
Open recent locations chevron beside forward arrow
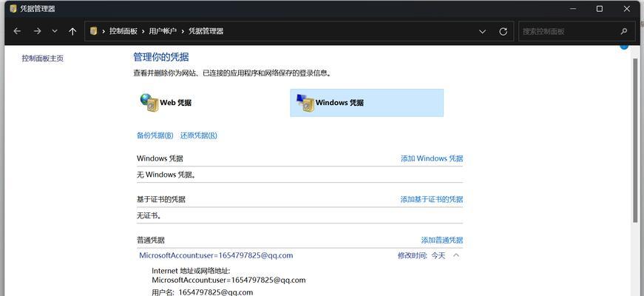coord(55,31)
